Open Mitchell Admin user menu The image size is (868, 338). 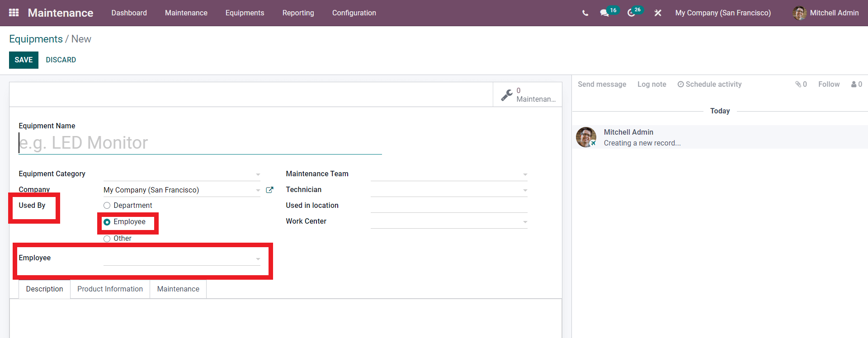click(x=826, y=13)
